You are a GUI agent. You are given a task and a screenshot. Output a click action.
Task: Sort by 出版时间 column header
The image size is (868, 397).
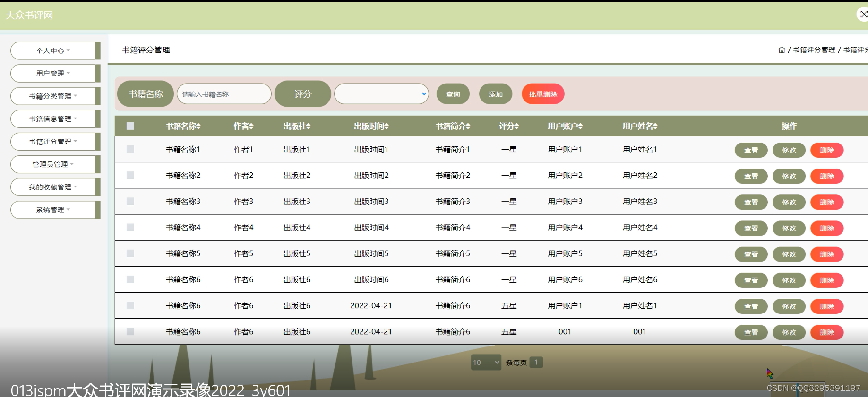(x=371, y=127)
